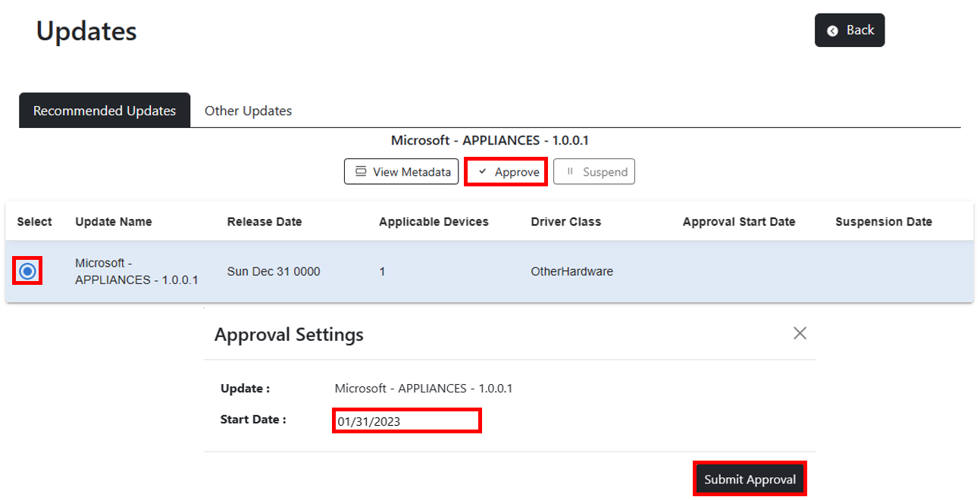Click the Select column header
This screenshot has width=980, height=500.
35,222
